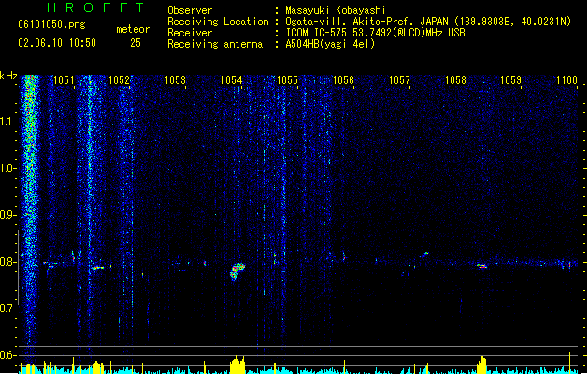Click the meteor count 25
Image resolution: width=588 pixels, height=374 pixels.
coord(136,43)
